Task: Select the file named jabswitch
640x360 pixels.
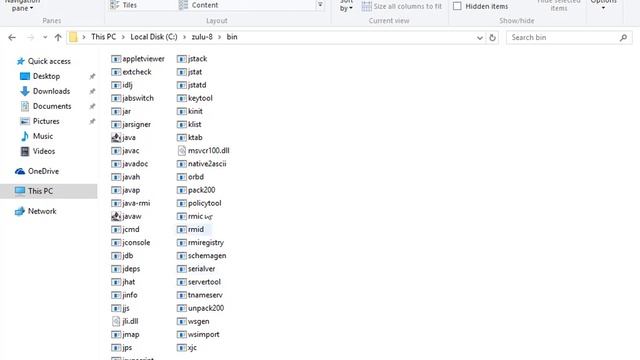Action: tap(133, 98)
